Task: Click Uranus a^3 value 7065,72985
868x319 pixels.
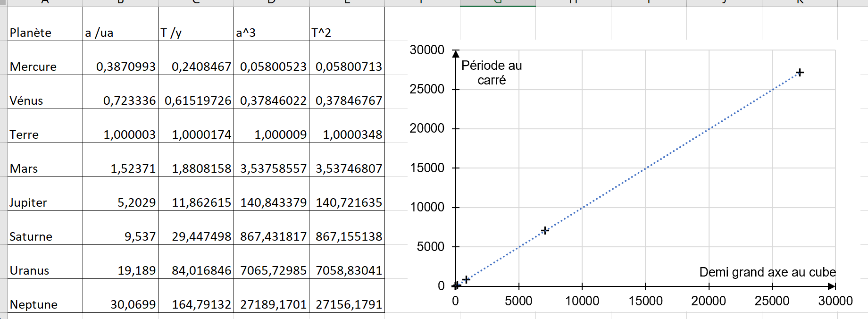Action: tap(273, 270)
